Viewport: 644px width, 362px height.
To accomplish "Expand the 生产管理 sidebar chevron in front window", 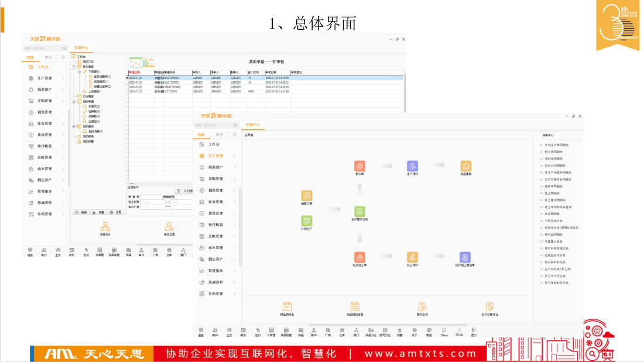I will [x=234, y=156].
